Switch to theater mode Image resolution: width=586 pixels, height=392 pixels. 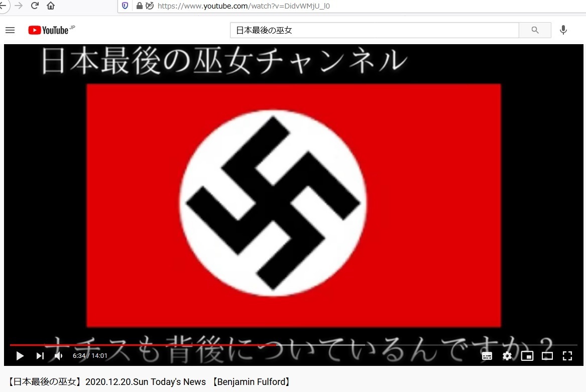[547, 356]
